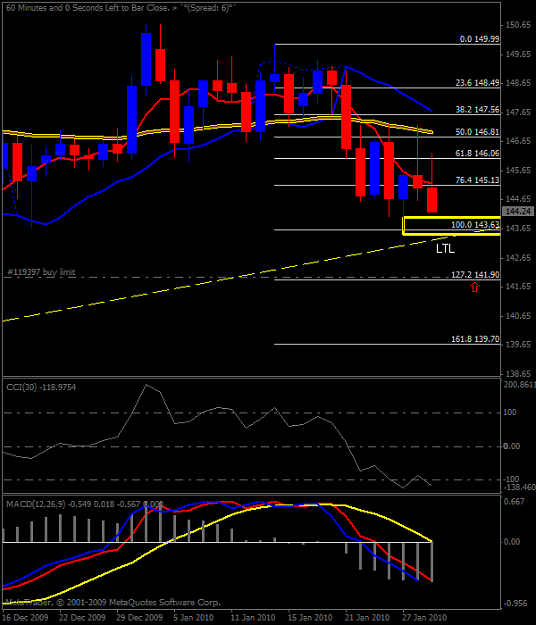The image size is (536, 625).
Task: Click the '61.8 146.06' Fibonacci label
Action: (477, 153)
